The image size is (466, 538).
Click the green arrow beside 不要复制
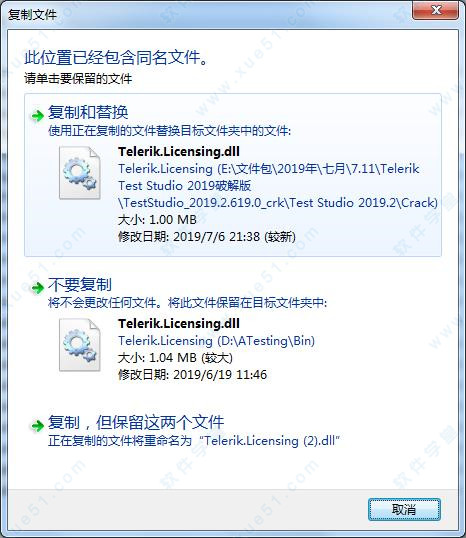coord(37,288)
